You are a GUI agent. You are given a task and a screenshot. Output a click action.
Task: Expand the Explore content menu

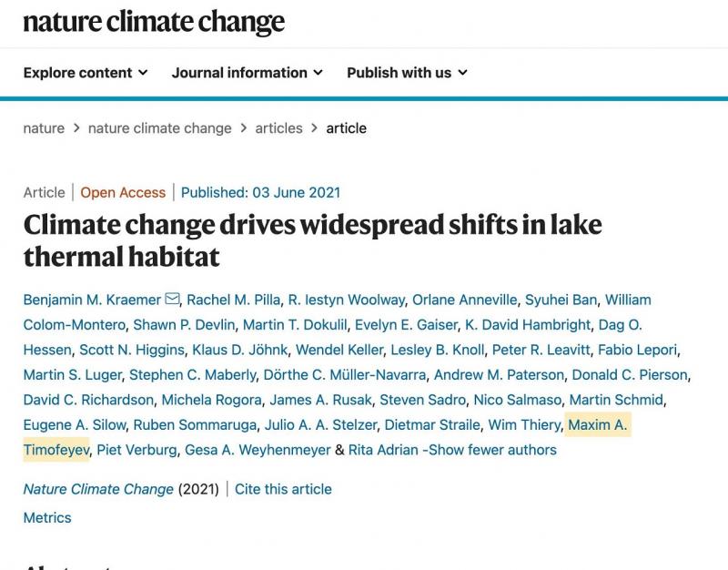click(x=86, y=73)
